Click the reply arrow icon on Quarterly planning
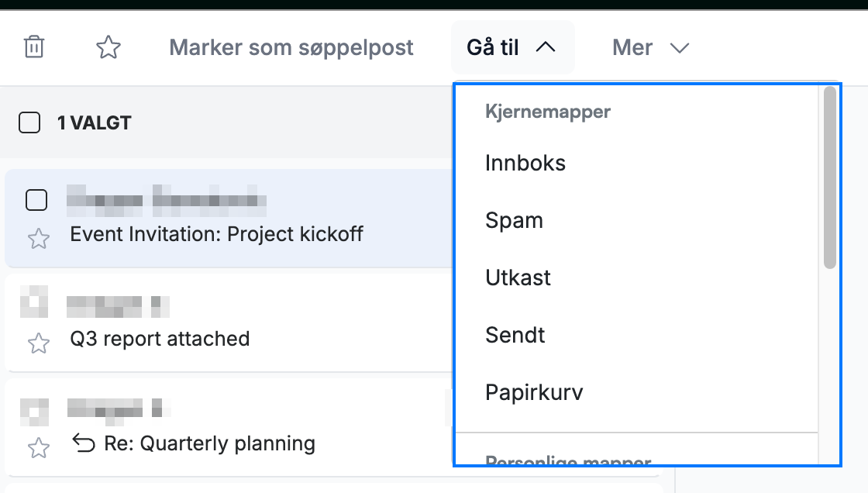 pyautogui.click(x=84, y=443)
